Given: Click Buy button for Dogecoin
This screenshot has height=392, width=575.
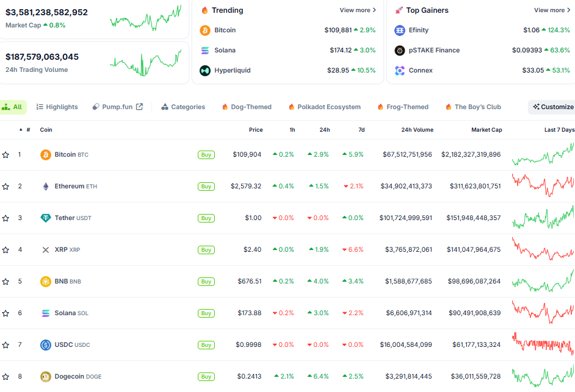Looking at the screenshot, I should 206,377.
